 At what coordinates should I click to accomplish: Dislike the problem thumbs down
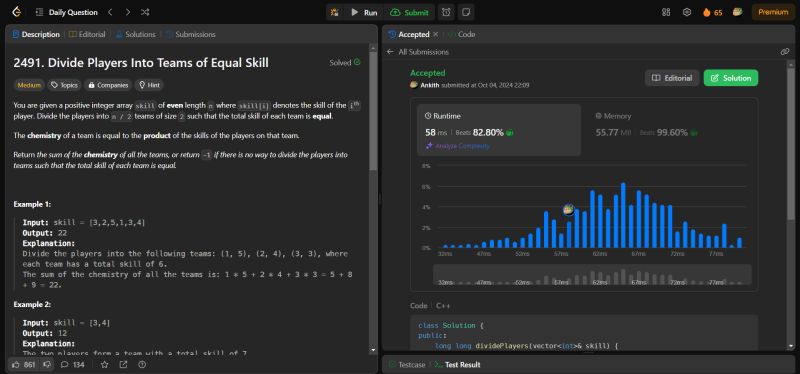click(x=46, y=364)
